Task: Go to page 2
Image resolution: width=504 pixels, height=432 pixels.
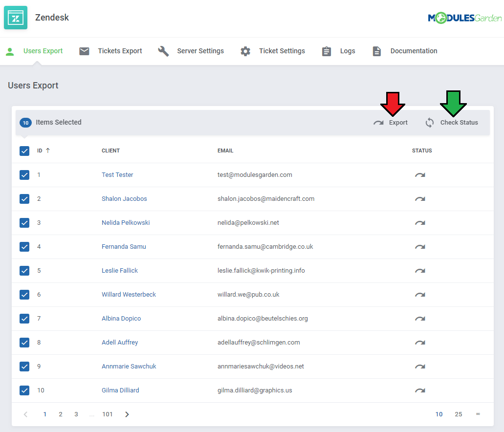Action: pos(61,414)
